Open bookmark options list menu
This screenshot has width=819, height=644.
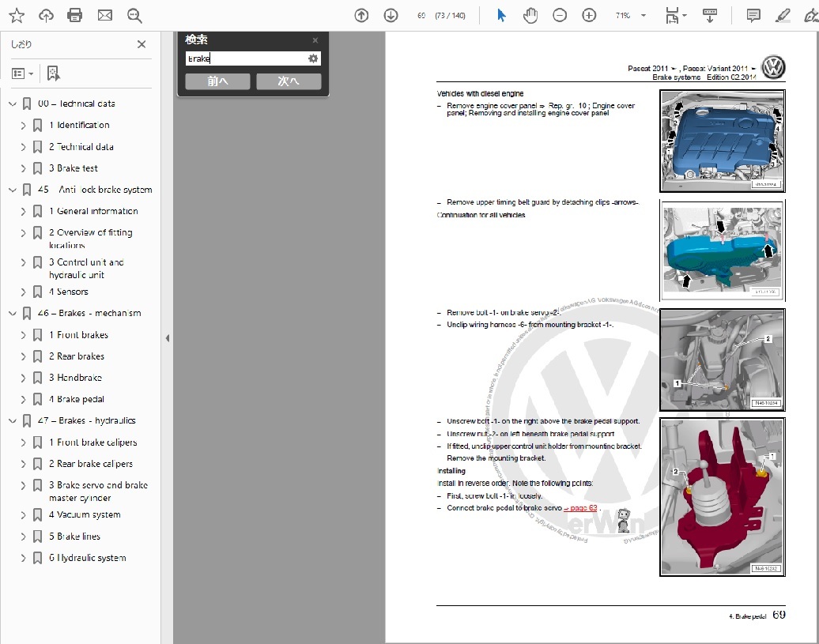tap(22, 73)
